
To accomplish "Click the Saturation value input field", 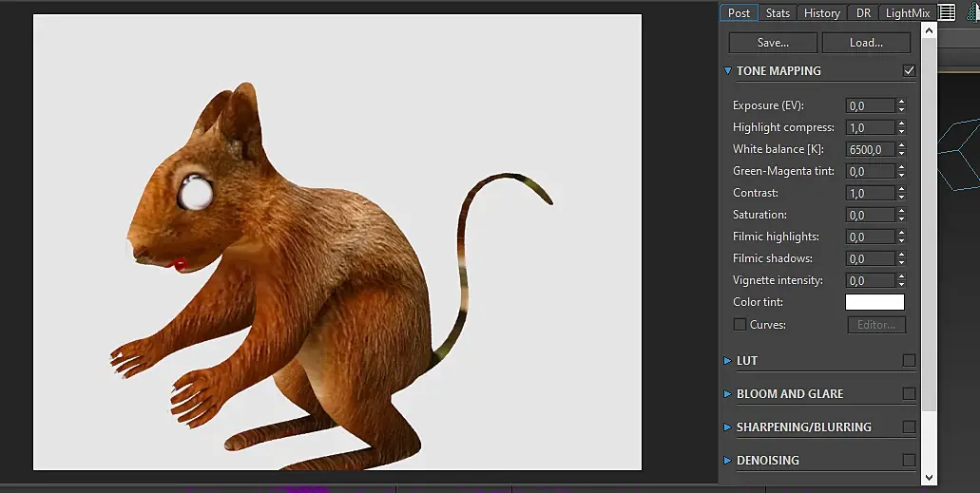I will pyautogui.click(x=869, y=216).
